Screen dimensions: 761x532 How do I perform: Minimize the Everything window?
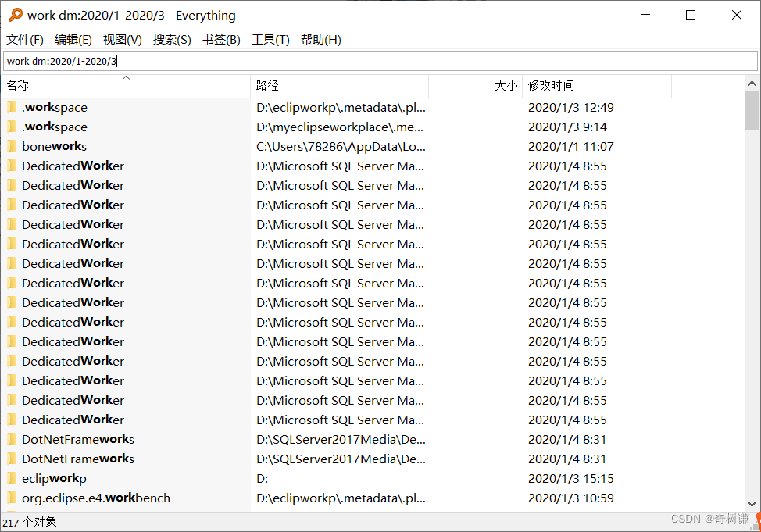point(645,15)
